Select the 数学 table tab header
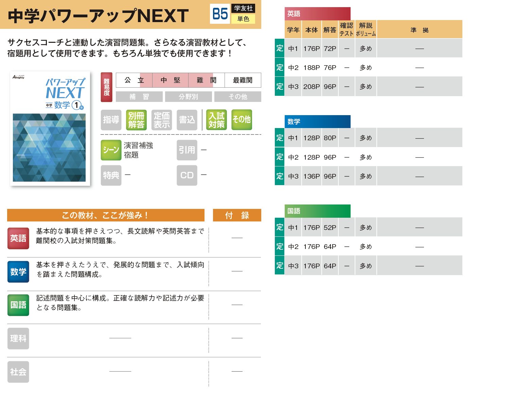The width and height of the screenshot is (532, 394). click(x=318, y=122)
